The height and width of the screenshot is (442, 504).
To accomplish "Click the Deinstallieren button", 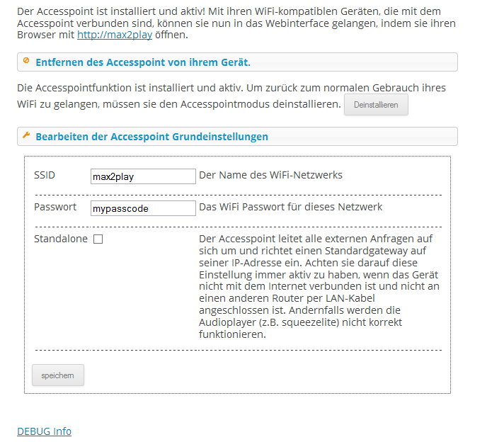I will (x=376, y=105).
